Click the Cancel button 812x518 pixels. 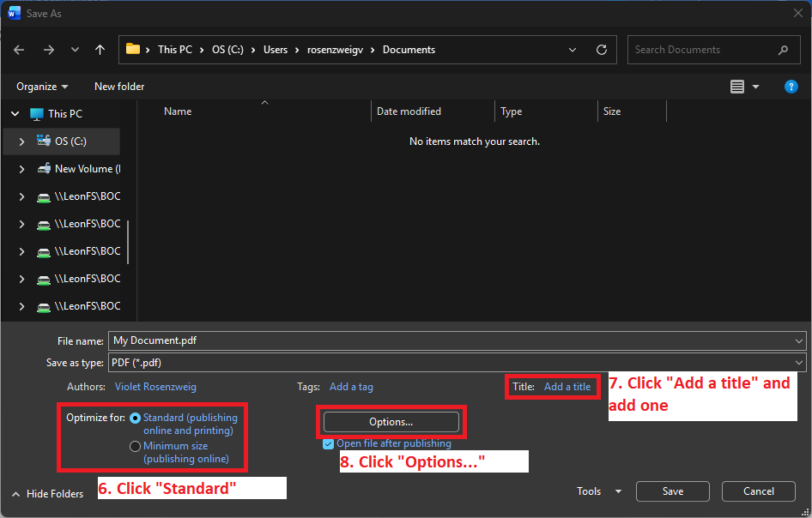pyautogui.click(x=759, y=491)
